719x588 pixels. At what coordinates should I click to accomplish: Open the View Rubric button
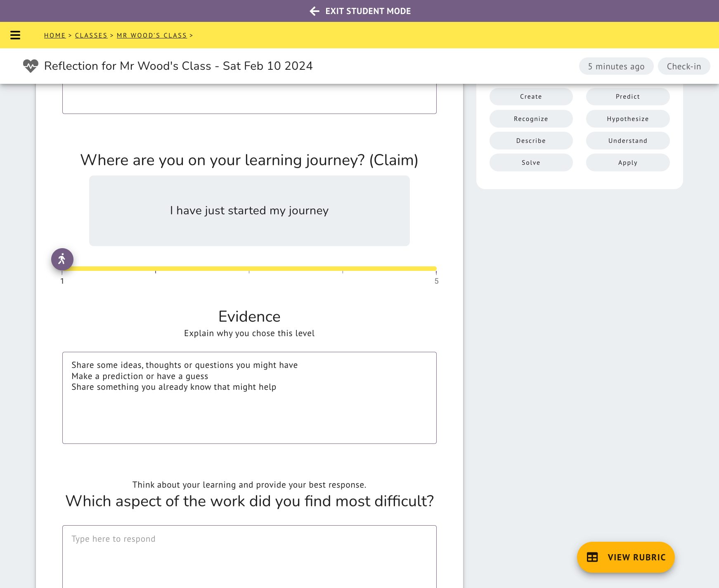click(x=626, y=557)
